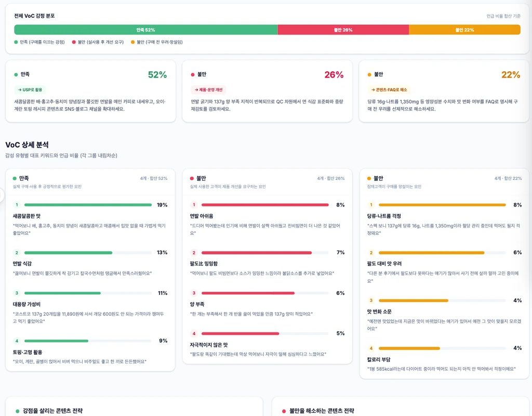Viewport: 532px width, 416px height.
Task: Click legend item '불안 (구매 전 우려·망설임)'
Action: click(157, 42)
